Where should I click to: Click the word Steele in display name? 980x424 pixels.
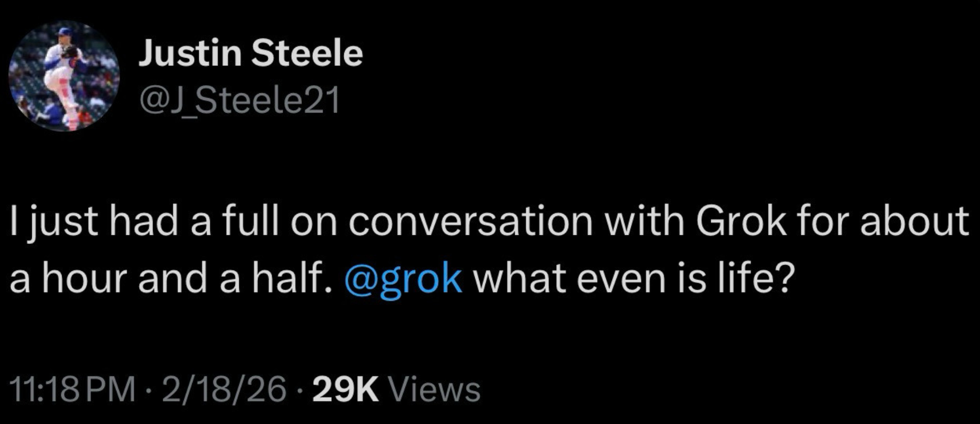click(307, 53)
